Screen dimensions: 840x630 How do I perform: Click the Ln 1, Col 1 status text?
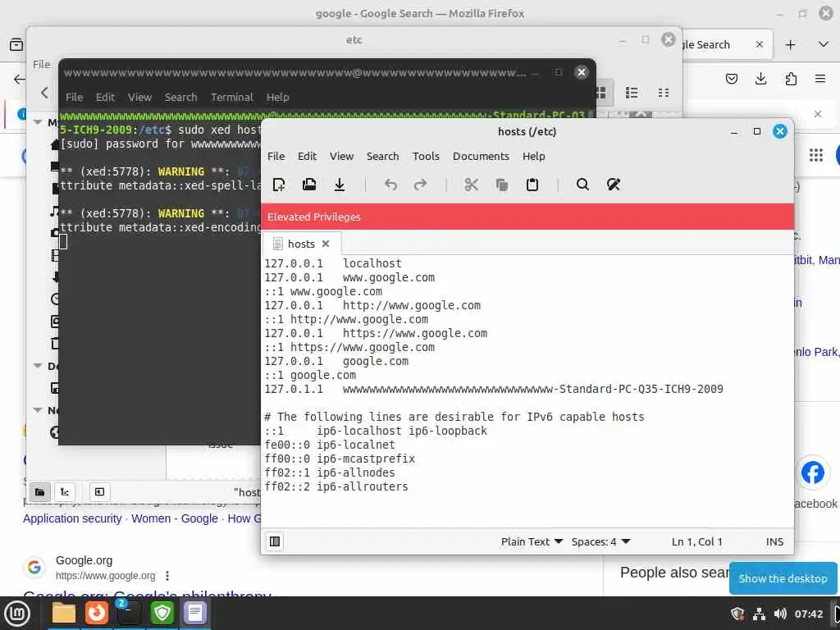coord(697,541)
